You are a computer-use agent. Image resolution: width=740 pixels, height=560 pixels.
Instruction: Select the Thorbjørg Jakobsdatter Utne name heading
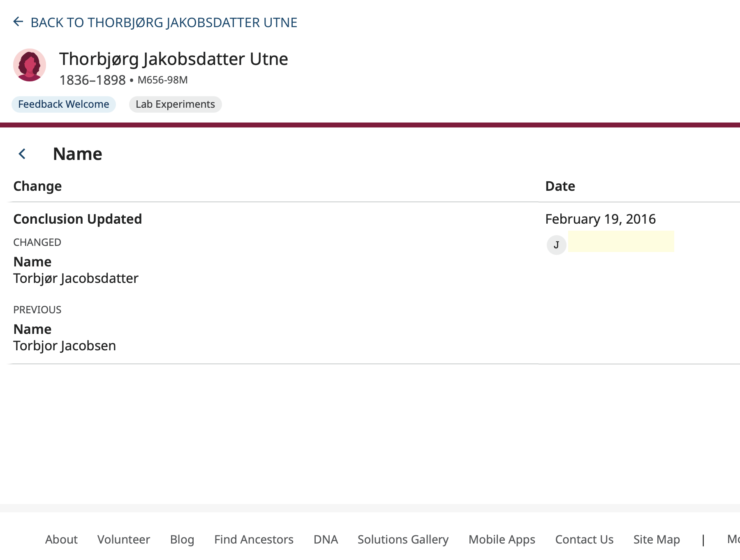pyautogui.click(x=173, y=59)
